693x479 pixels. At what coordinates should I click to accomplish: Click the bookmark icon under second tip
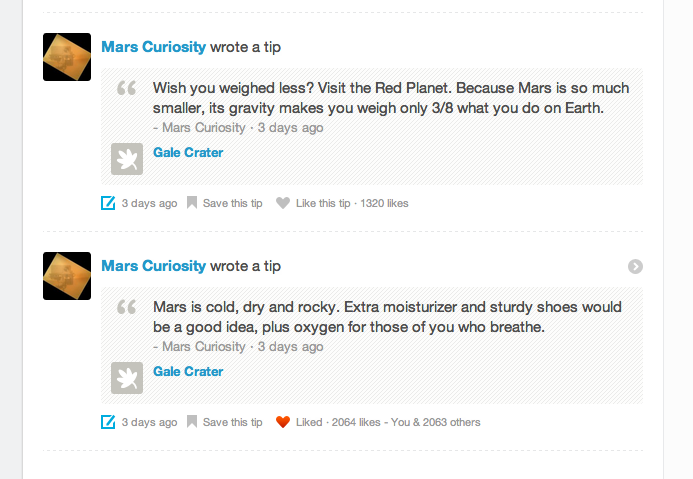pos(192,422)
